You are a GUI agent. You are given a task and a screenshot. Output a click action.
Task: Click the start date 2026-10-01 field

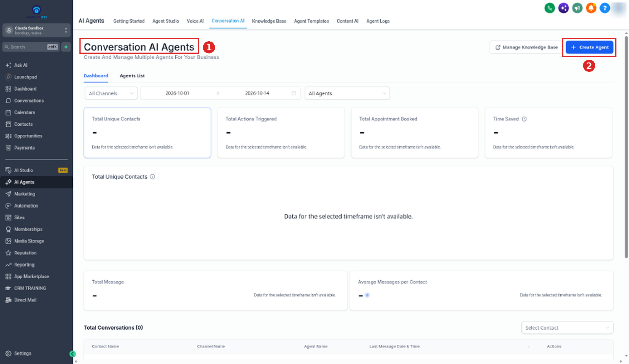[x=177, y=93]
